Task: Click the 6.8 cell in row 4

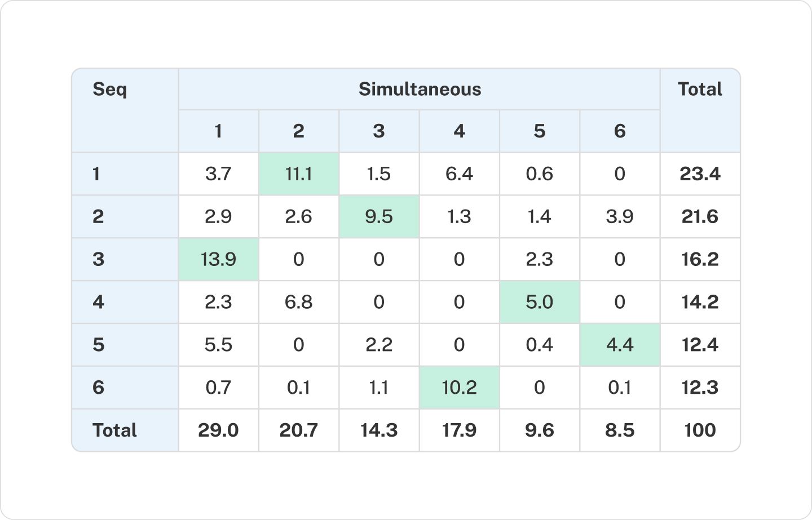Action: tap(298, 302)
